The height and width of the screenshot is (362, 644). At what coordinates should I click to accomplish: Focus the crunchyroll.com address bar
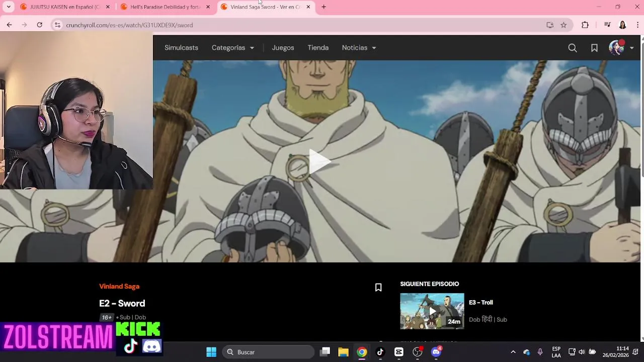(302, 25)
